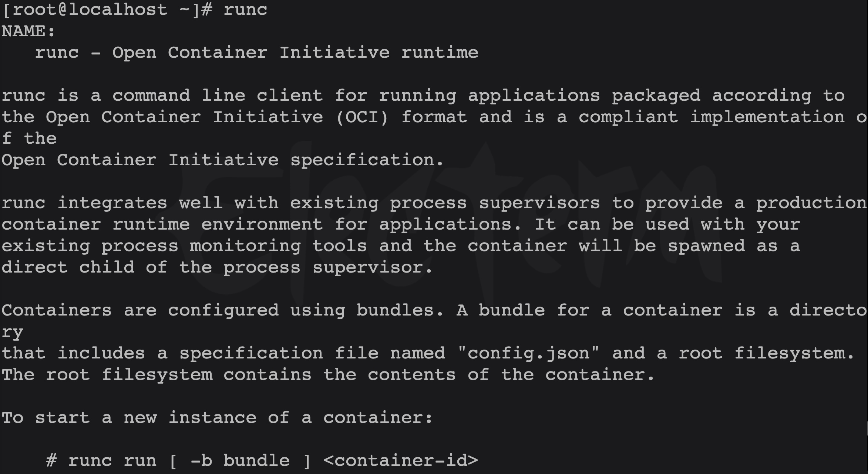The image size is (868, 474).
Task: Click the [root@localhost ~]# shell prompt
Action: point(107,10)
